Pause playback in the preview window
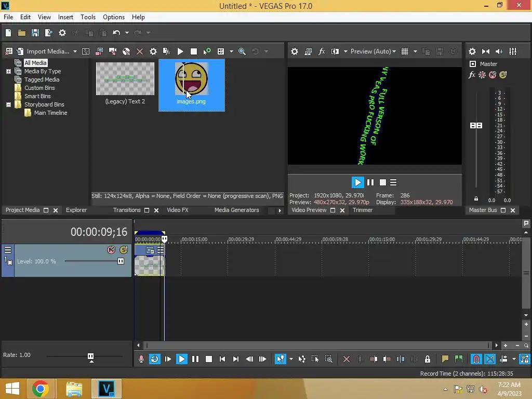This screenshot has height=399, width=532. (370, 182)
